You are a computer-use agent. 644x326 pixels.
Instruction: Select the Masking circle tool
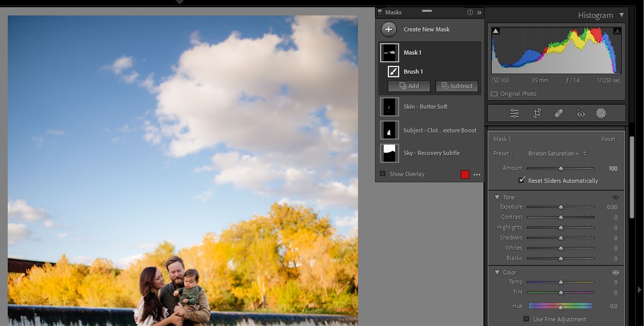[x=601, y=113]
